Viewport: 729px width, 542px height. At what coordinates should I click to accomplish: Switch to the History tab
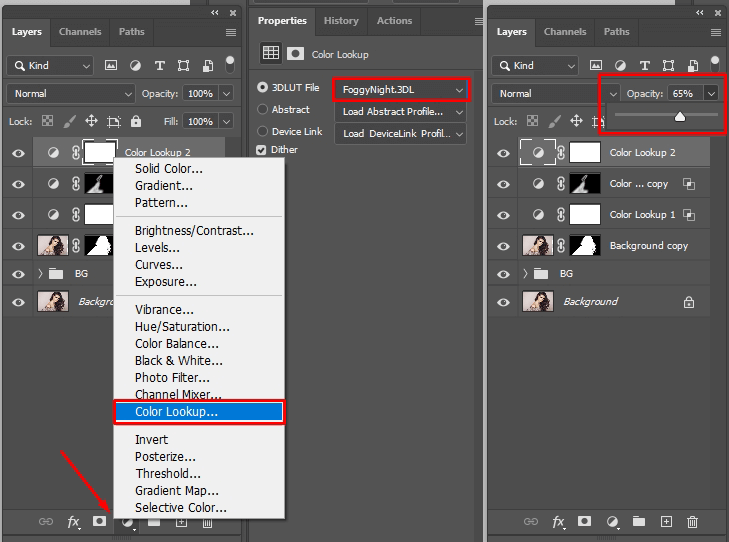(x=341, y=21)
